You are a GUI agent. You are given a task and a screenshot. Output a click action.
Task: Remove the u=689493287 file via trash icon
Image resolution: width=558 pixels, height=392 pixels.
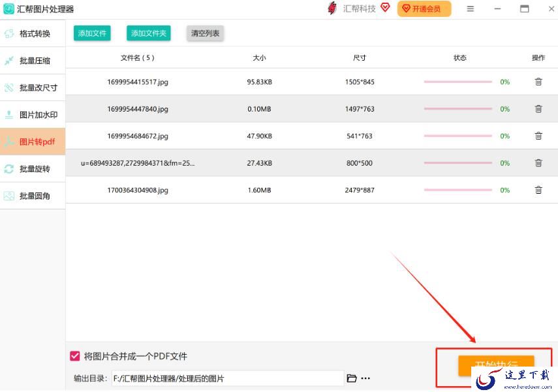(x=538, y=163)
